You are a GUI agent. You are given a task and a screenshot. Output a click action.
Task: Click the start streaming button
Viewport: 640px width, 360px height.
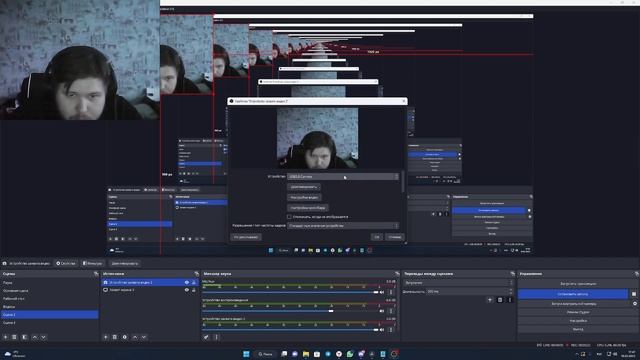[x=578, y=284]
